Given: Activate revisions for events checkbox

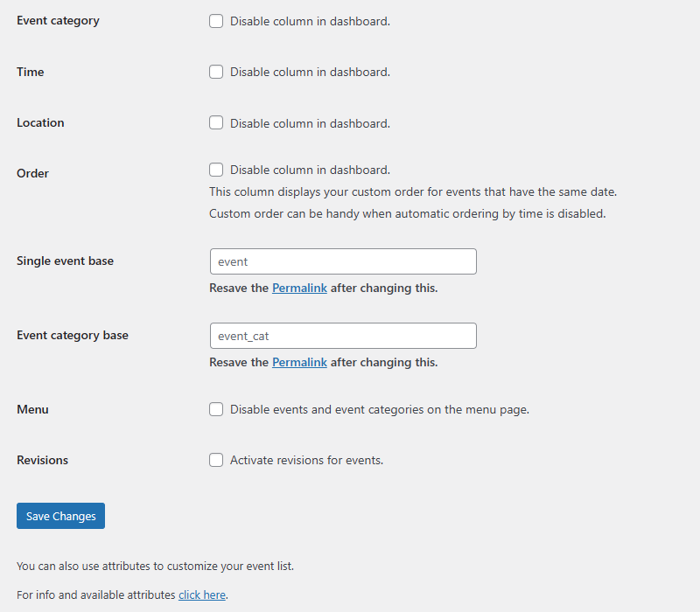Looking at the screenshot, I should coord(216,460).
